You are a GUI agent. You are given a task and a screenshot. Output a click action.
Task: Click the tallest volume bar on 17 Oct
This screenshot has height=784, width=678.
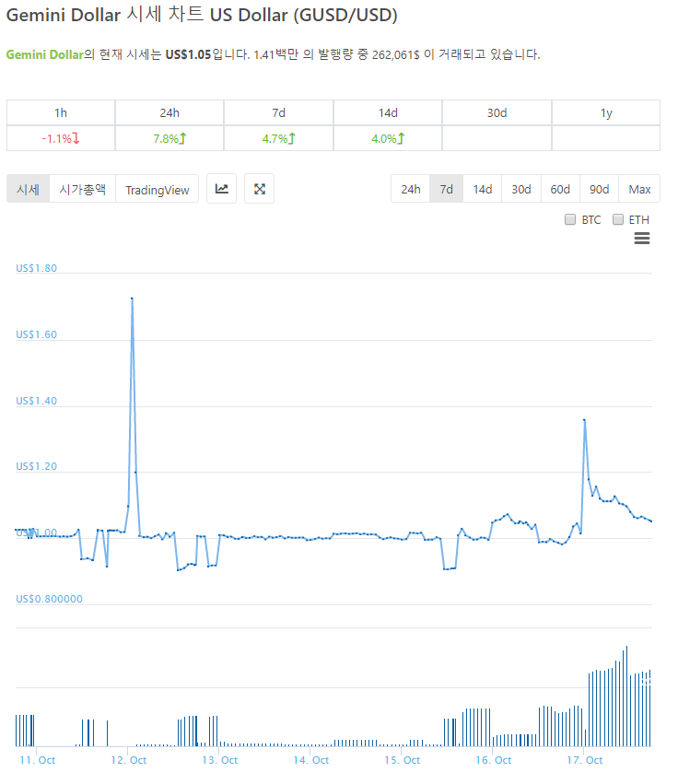(626, 696)
